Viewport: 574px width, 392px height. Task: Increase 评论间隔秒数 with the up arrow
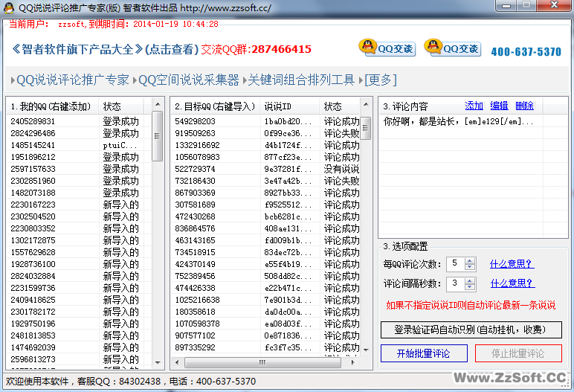[469, 280]
